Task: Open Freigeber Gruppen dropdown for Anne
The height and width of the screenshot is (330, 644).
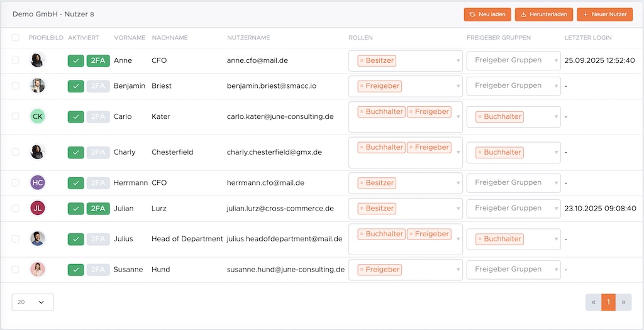Action: point(513,60)
